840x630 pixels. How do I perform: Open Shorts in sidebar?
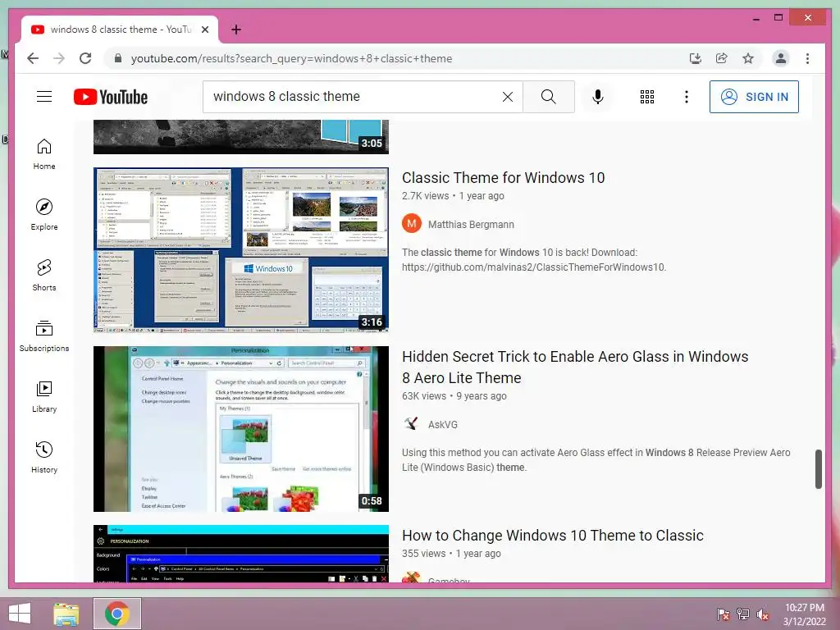coord(44,276)
